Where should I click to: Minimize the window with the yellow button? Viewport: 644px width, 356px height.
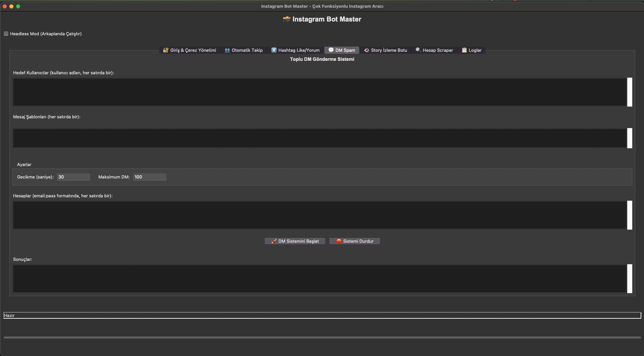coord(11,6)
